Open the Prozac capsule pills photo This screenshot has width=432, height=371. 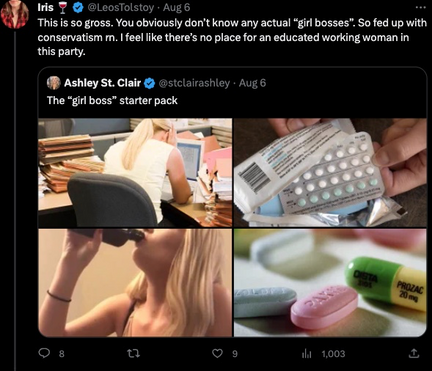pos(330,283)
